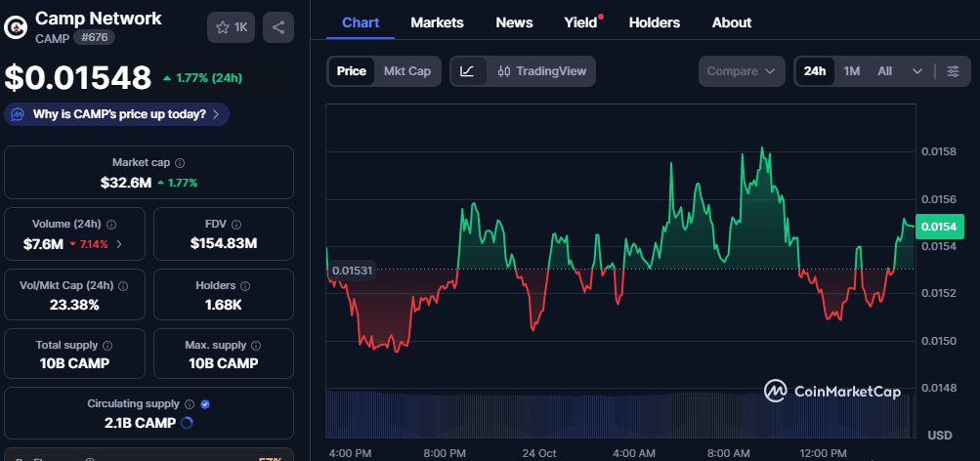Click the Market cap info icon

click(180, 163)
